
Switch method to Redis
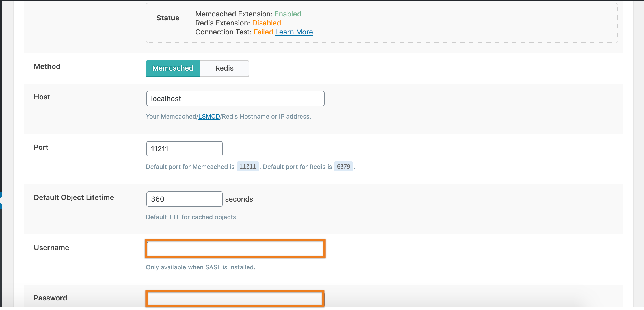tap(224, 68)
